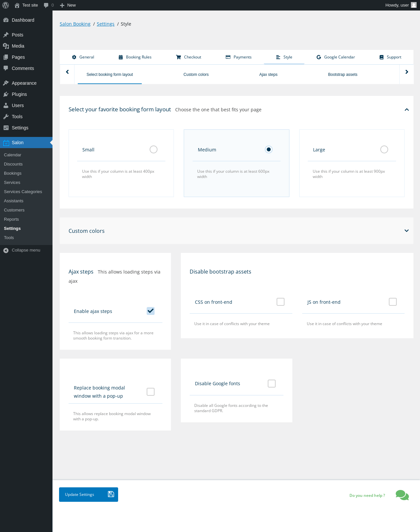Screen dimensions: 420x532
Task: Check the CSS on front-end checkbox
Action: (281, 302)
